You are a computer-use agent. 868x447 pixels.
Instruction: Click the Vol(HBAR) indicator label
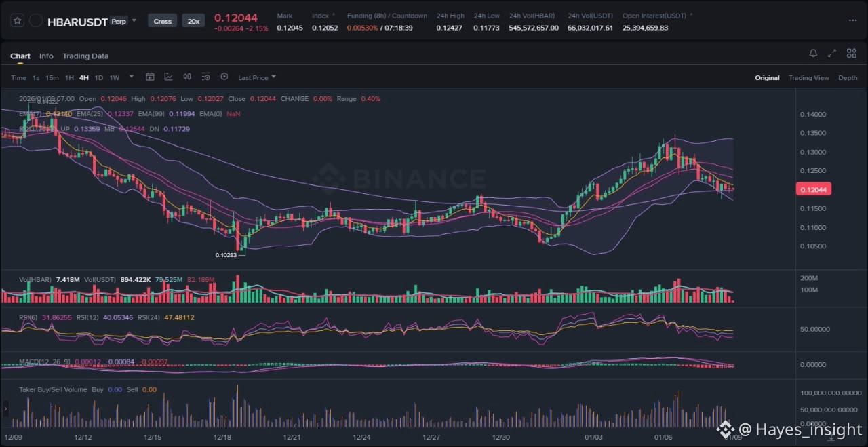point(36,279)
